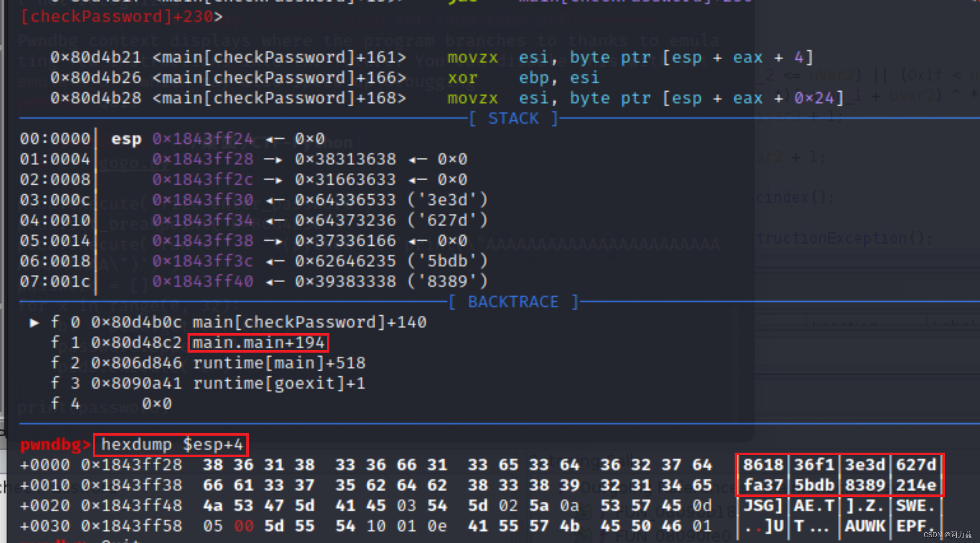Click the pwndbg> prompt
This screenshot has width=980, height=543.
pyautogui.click(x=55, y=444)
